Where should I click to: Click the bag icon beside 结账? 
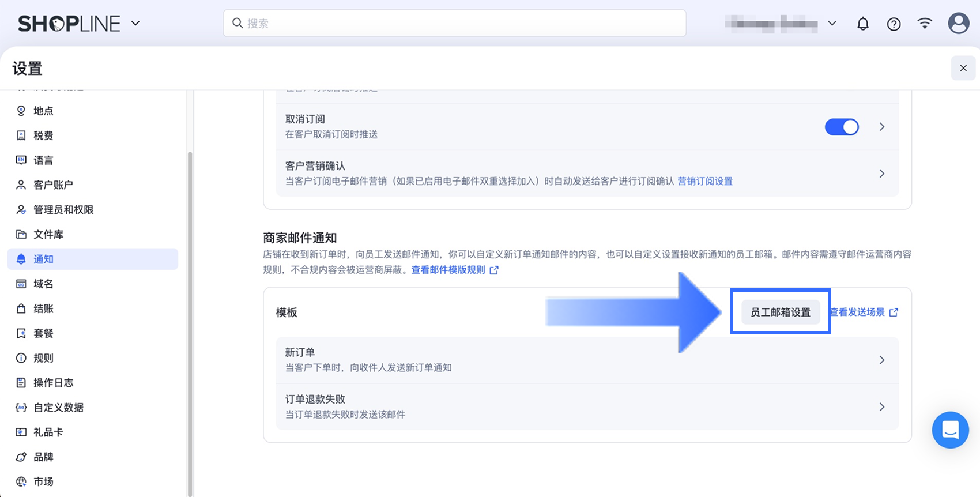[x=21, y=308]
